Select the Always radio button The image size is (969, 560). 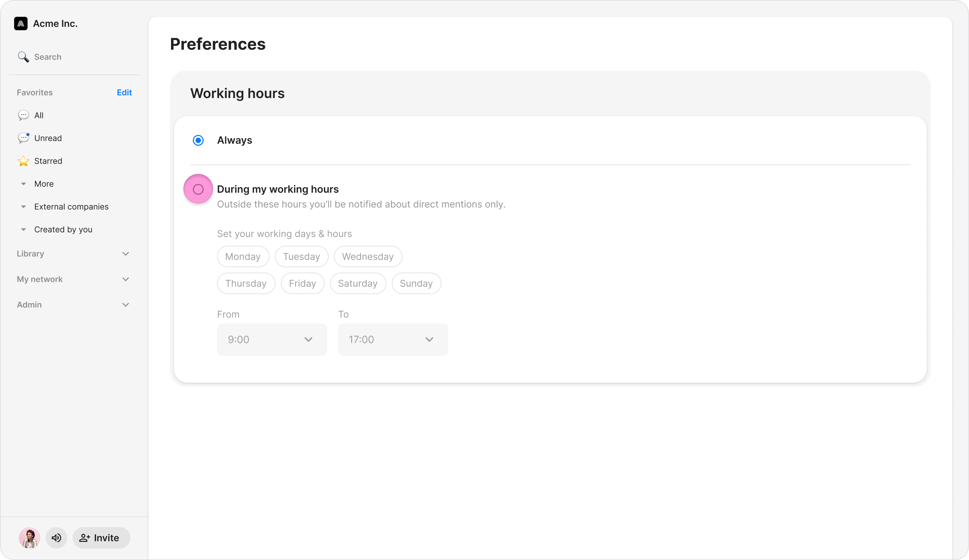click(198, 140)
